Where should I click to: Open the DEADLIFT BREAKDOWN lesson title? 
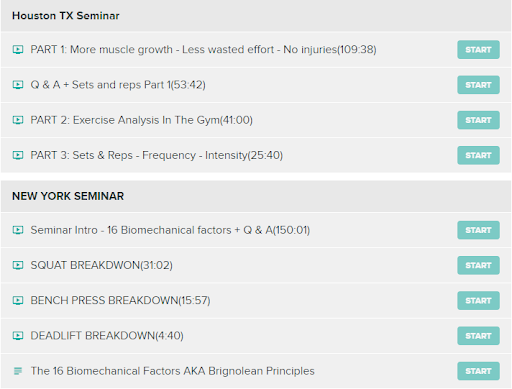click(x=107, y=336)
